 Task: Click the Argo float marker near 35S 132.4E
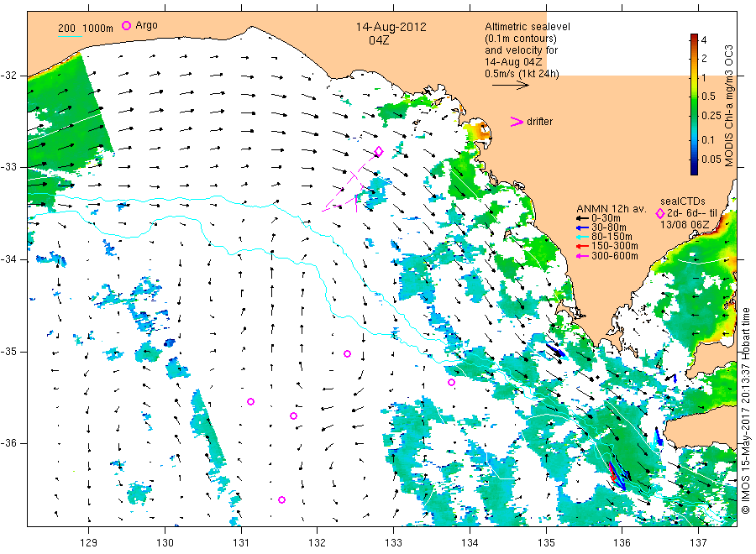(347, 353)
